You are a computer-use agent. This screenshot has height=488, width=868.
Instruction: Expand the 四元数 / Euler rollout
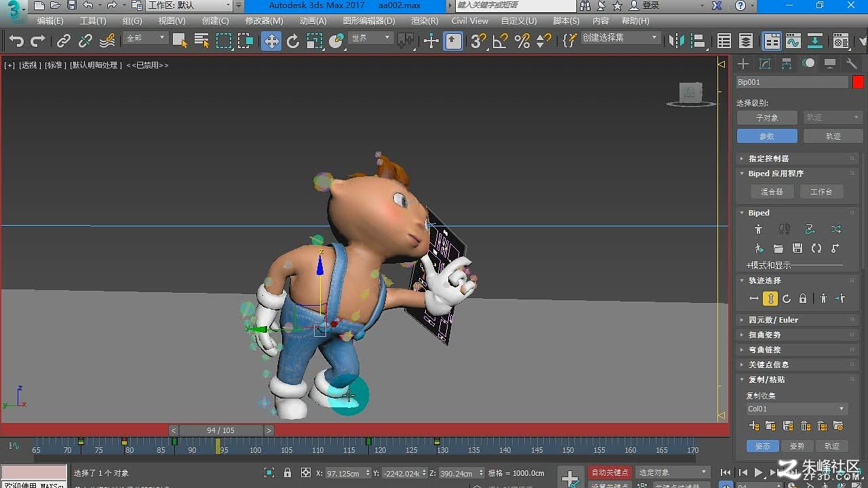point(797,320)
